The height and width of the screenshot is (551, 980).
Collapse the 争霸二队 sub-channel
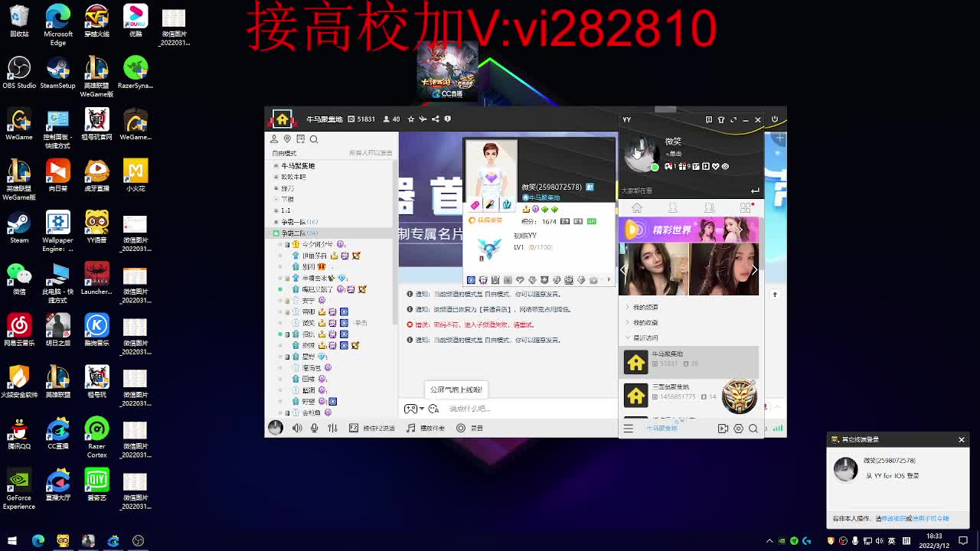click(x=276, y=233)
